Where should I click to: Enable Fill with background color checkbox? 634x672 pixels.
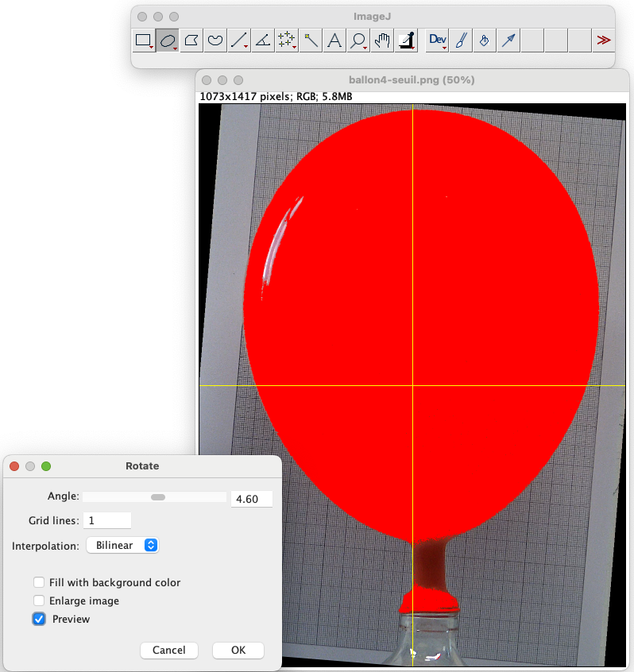pos(39,582)
